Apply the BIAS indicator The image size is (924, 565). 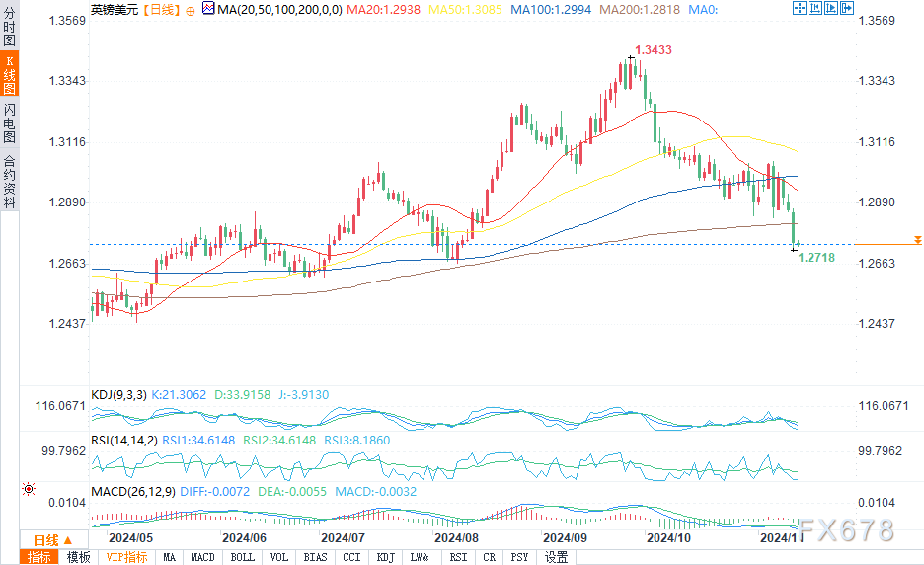pos(315,557)
